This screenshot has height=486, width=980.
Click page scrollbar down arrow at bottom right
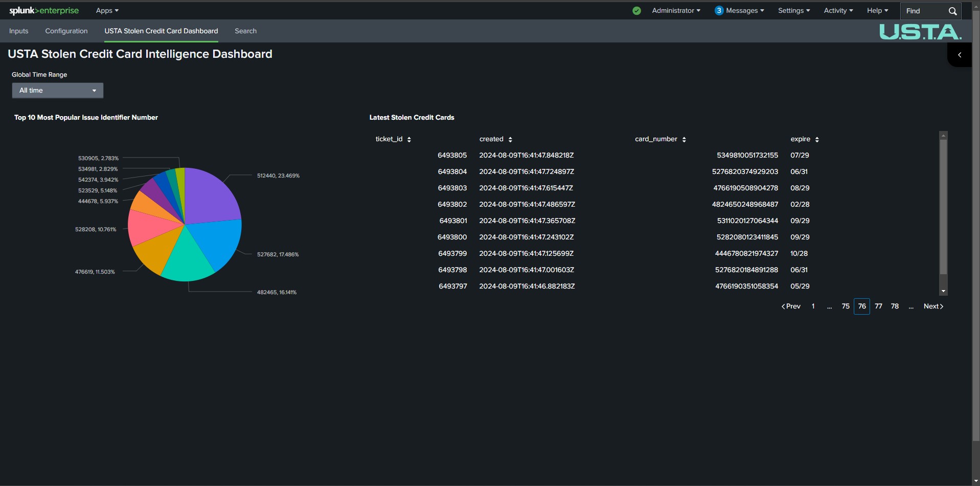976,481
